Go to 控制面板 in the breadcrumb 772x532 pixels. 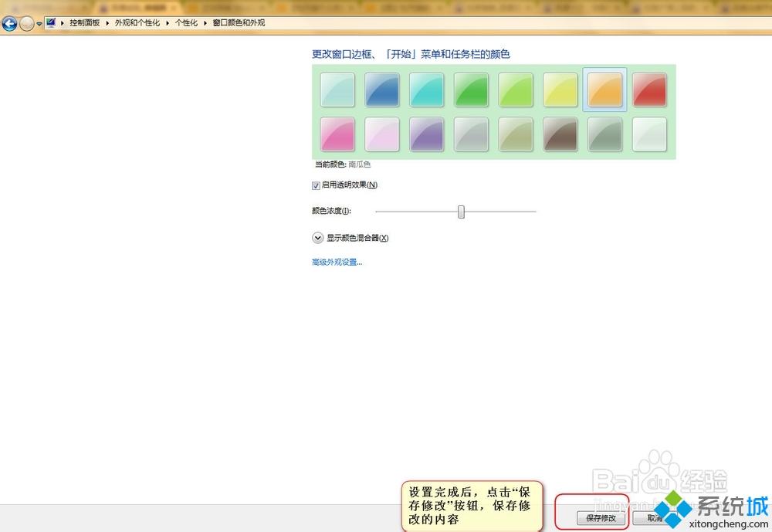[85, 23]
